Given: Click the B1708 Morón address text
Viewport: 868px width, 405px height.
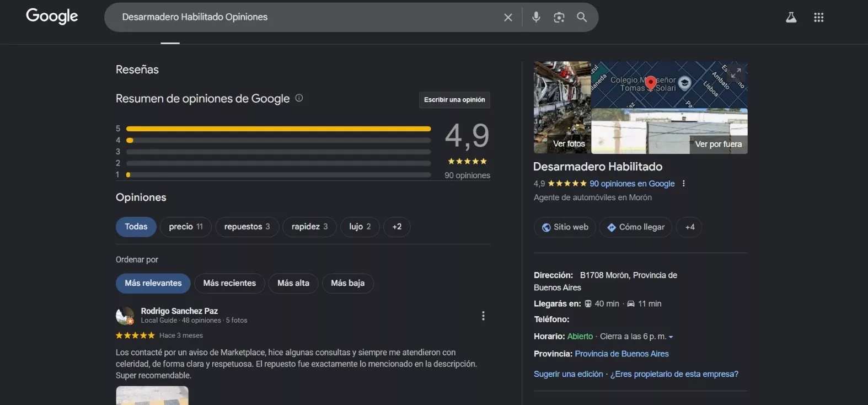Looking at the screenshot, I should pyautogui.click(x=606, y=281).
